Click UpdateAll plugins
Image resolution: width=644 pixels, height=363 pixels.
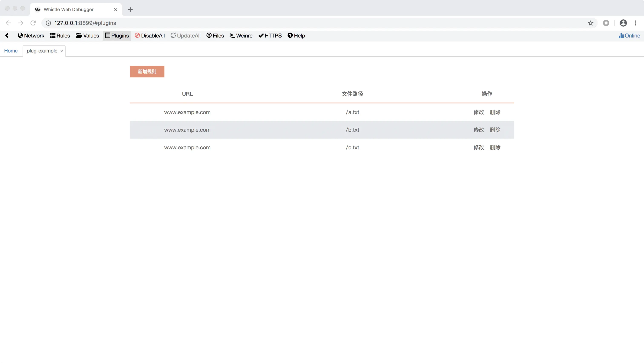(x=185, y=36)
